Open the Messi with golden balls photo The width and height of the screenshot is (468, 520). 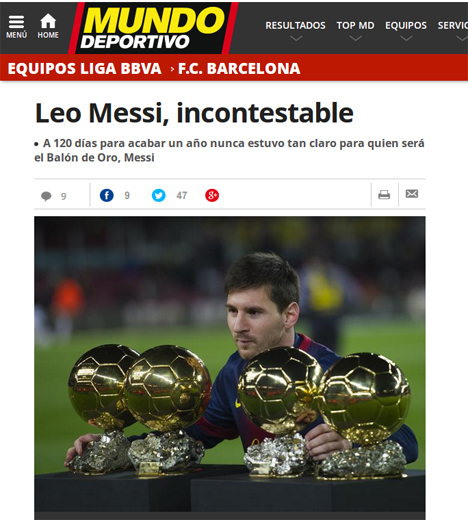coord(230,368)
